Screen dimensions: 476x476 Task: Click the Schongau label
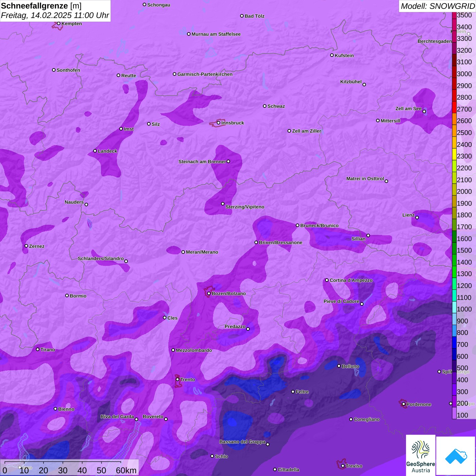point(159,5)
